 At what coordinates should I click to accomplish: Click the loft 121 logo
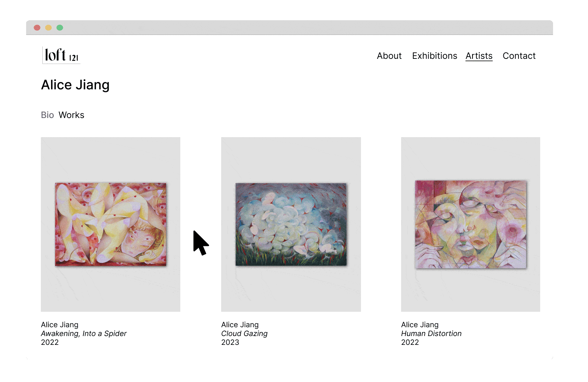[61, 55]
